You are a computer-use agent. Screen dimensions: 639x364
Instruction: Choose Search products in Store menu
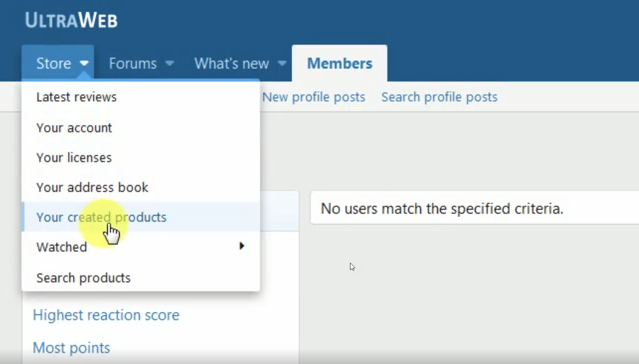click(x=83, y=278)
